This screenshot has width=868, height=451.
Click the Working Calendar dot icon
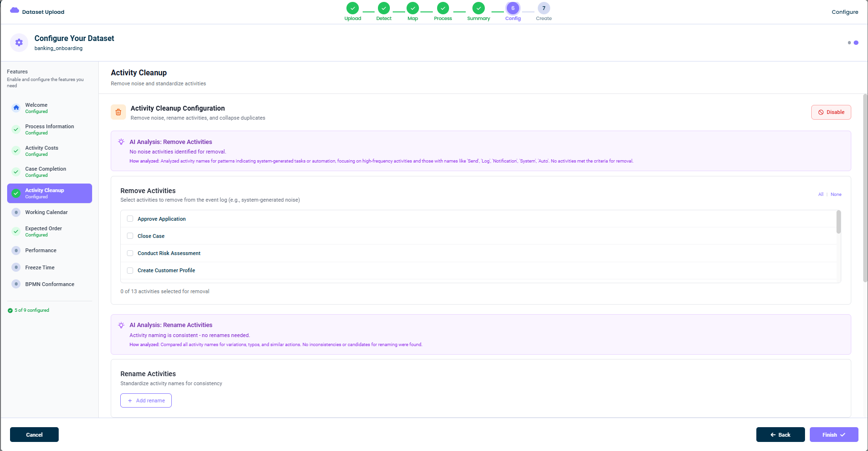(x=16, y=212)
